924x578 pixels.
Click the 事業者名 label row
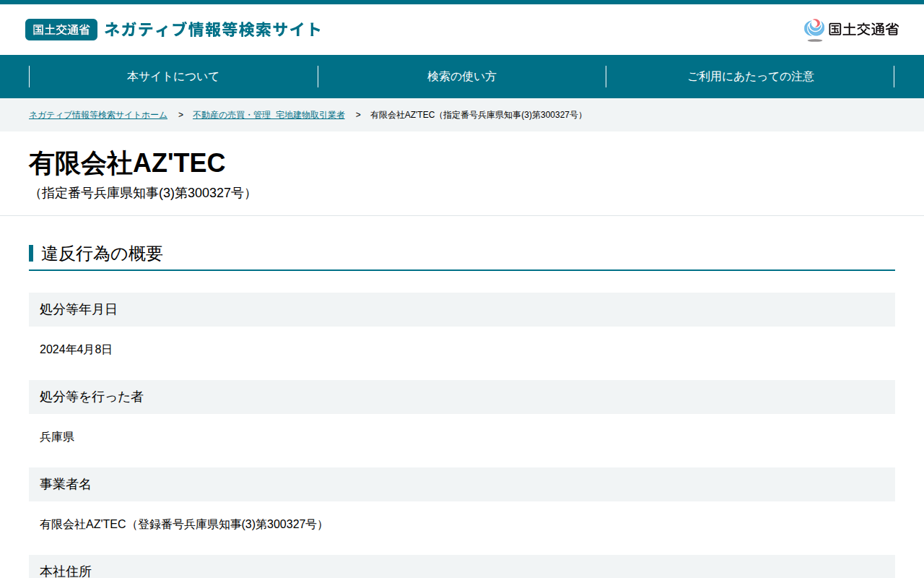click(462, 484)
